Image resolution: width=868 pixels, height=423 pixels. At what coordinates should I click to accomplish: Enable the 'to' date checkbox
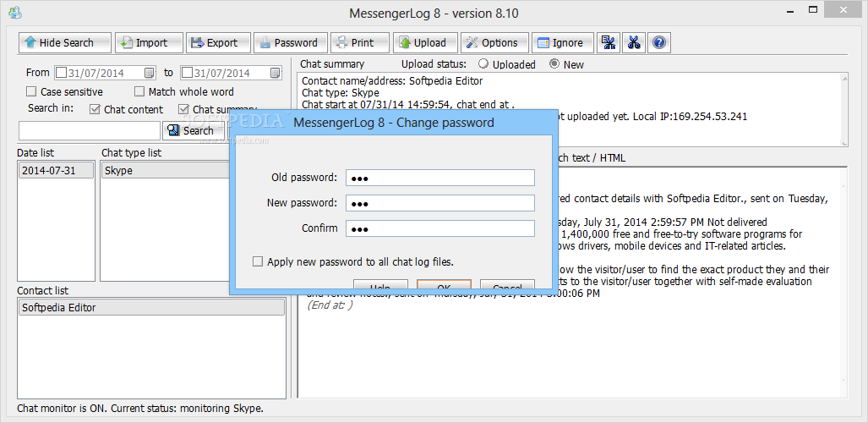[188, 73]
